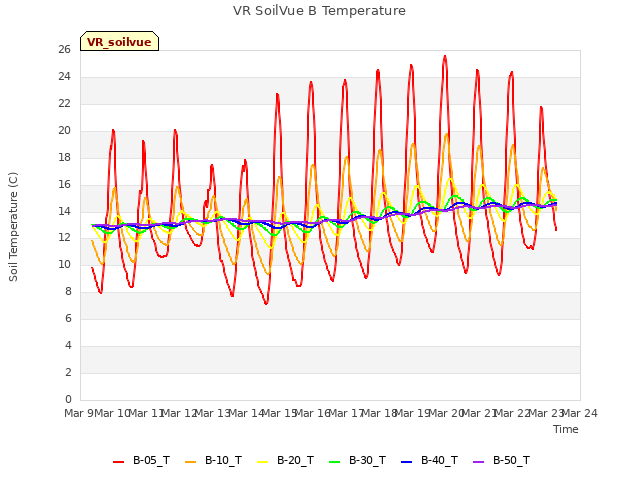Image resolution: width=640 pixels, height=480 pixels.
Task: Click the Mar 24 x-axis label
Action: [580, 413]
